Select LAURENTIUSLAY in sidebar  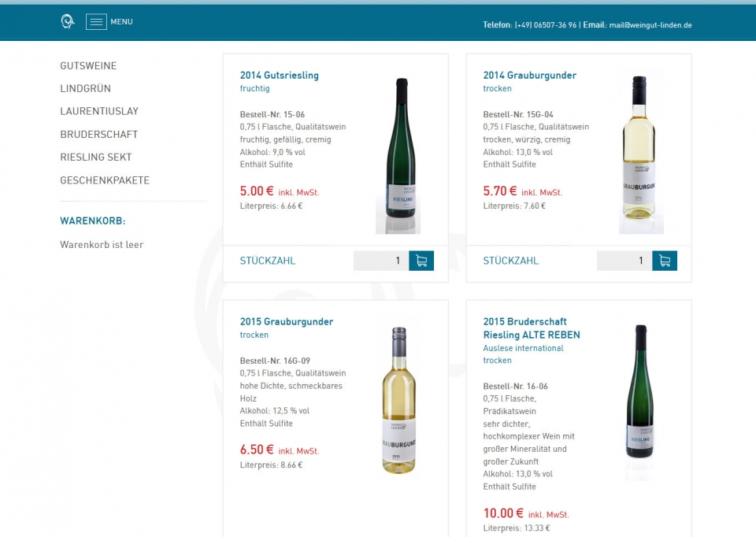[99, 111]
